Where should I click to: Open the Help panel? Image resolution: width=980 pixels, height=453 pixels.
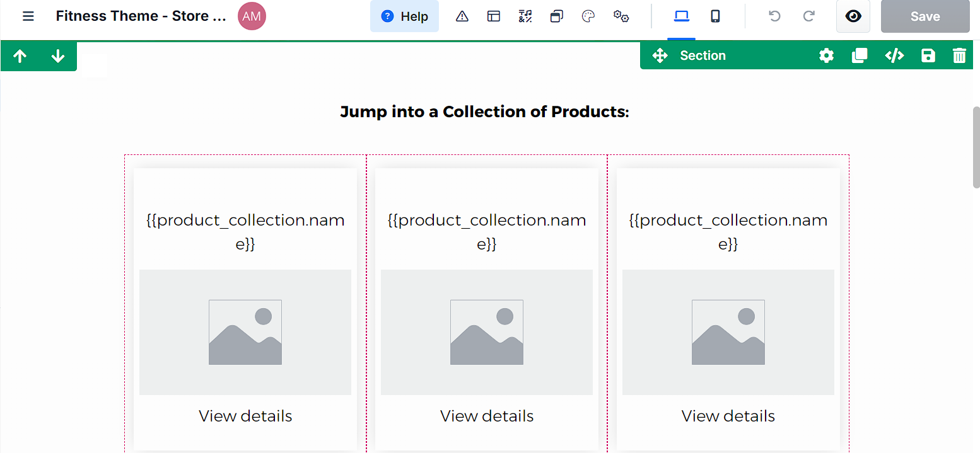pyautogui.click(x=404, y=16)
